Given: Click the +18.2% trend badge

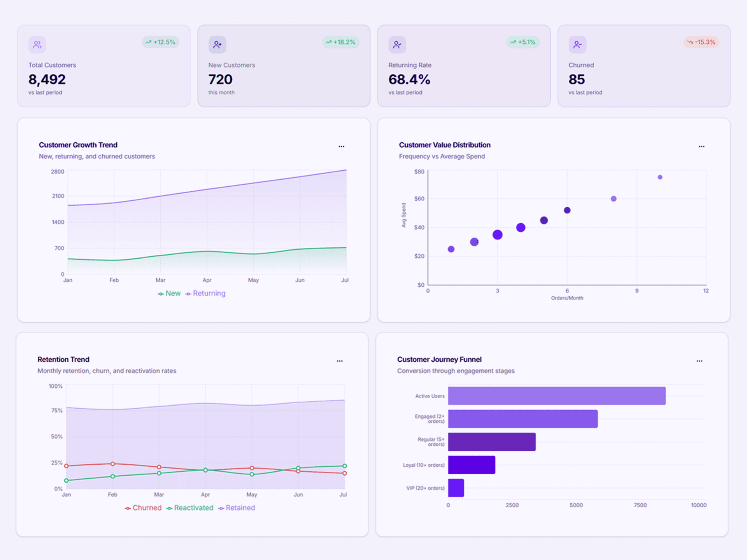Looking at the screenshot, I should tap(340, 42).
